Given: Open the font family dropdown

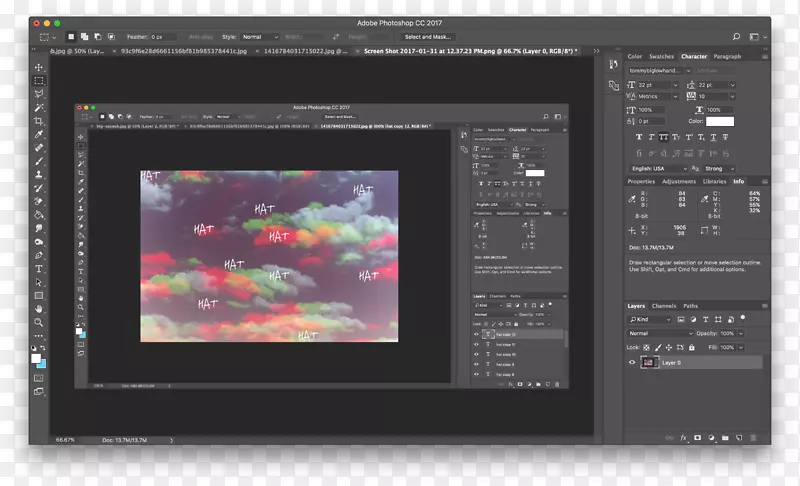Looking at the screenshot, I should tap(657, 70).
